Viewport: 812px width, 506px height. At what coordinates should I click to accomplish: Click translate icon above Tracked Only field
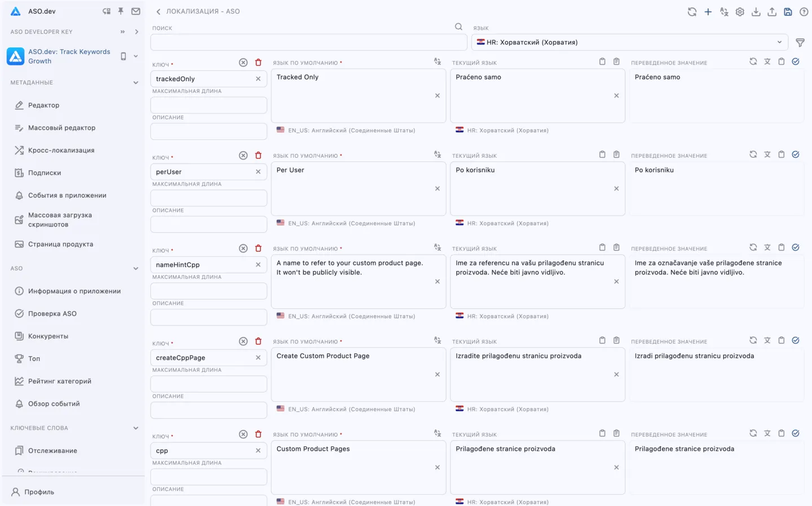(x=438, y=62)
